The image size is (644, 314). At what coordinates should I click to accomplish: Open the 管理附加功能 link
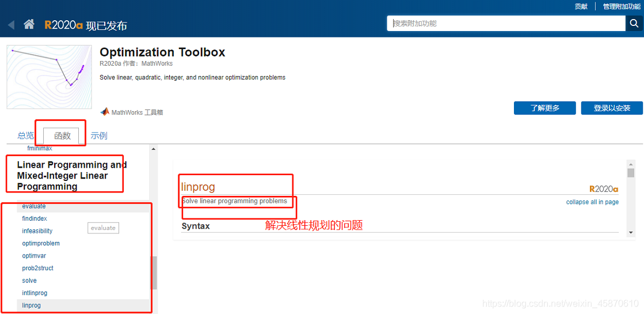click(x=620, y=6)
